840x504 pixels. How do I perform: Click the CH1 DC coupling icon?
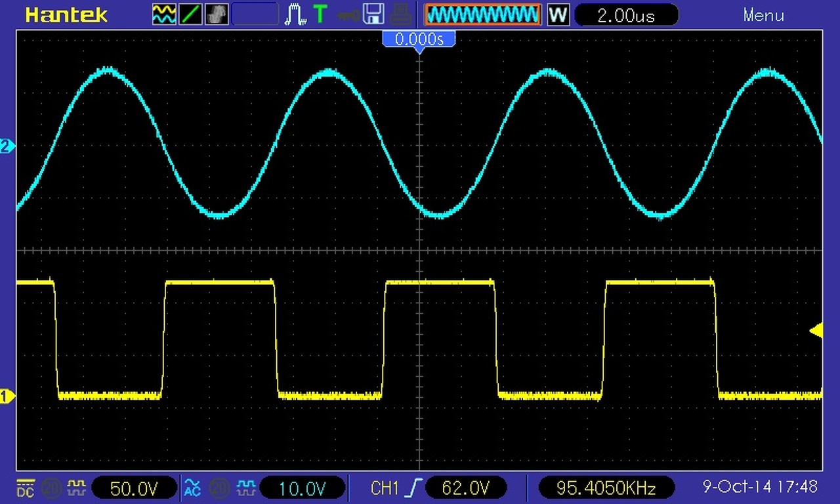[26, 488]
